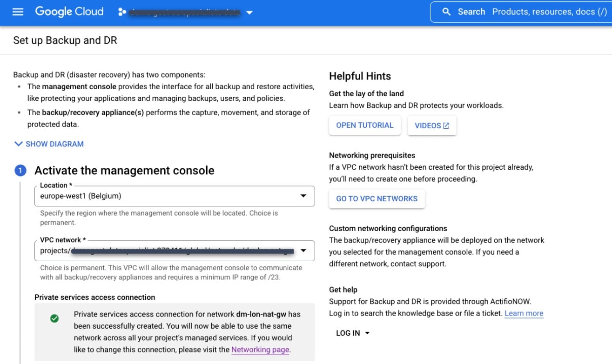
Task: Expand the SHOW DIAGRAM section
Action: 49,144
